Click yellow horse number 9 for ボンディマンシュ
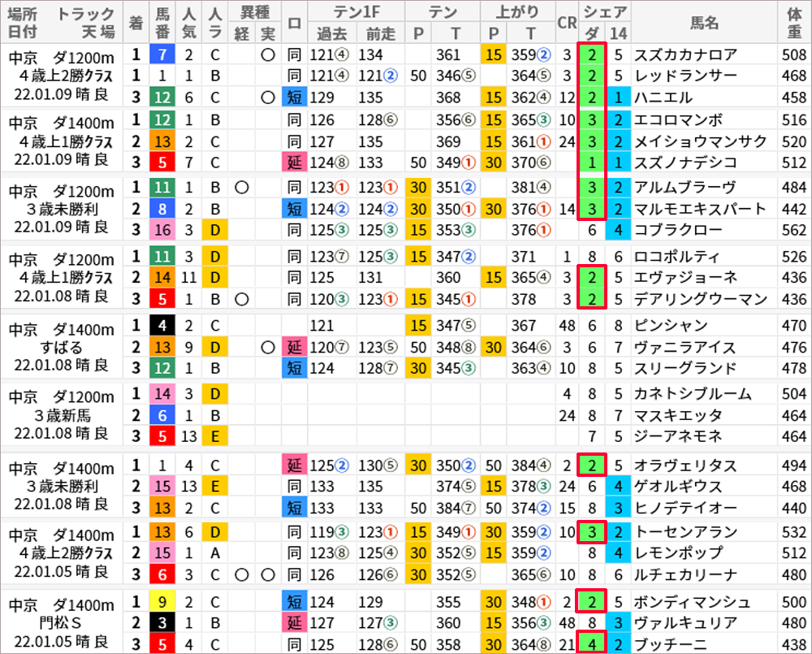Viewport: 812px width, 654px height. [162, 602]
